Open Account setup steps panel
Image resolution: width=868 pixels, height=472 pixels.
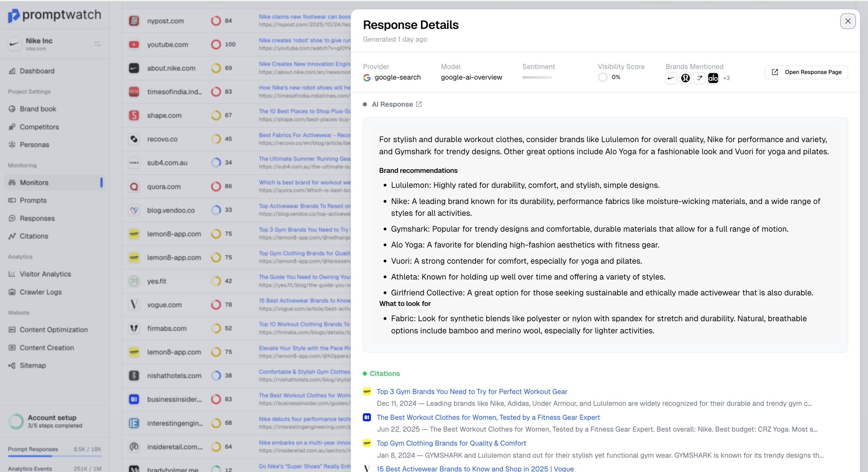pos(52,421)
